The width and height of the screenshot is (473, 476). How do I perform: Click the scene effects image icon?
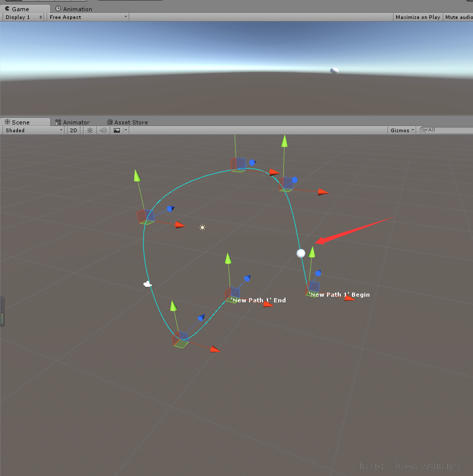point(117,130)
